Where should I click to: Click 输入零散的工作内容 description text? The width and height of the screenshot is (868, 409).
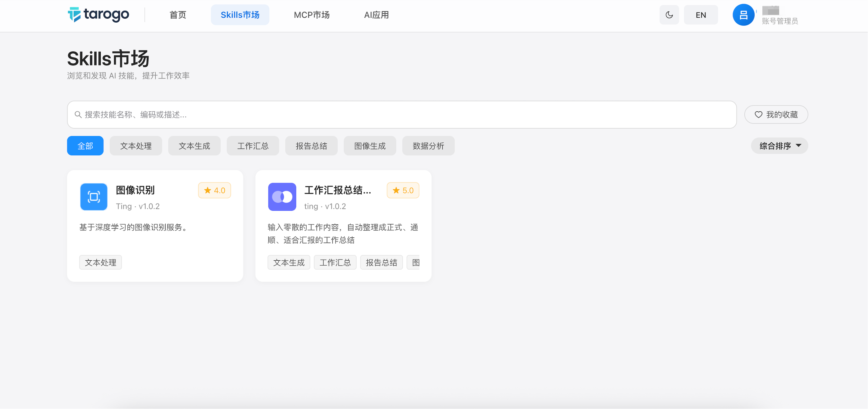pyautogui.click(x=343, y=234)
